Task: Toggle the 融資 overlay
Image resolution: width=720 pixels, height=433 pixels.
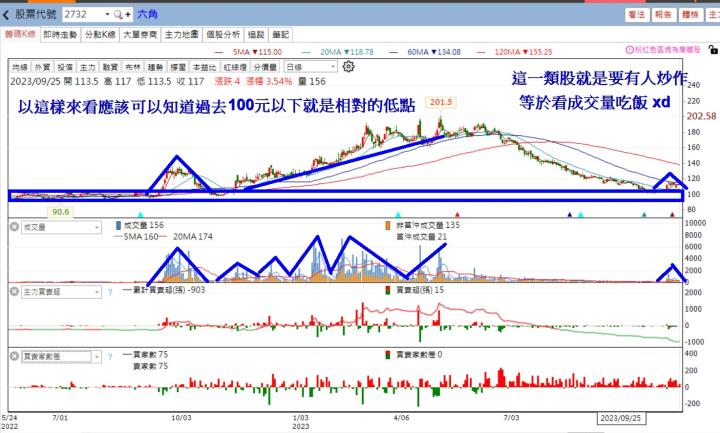Action: tap(110, 67)
